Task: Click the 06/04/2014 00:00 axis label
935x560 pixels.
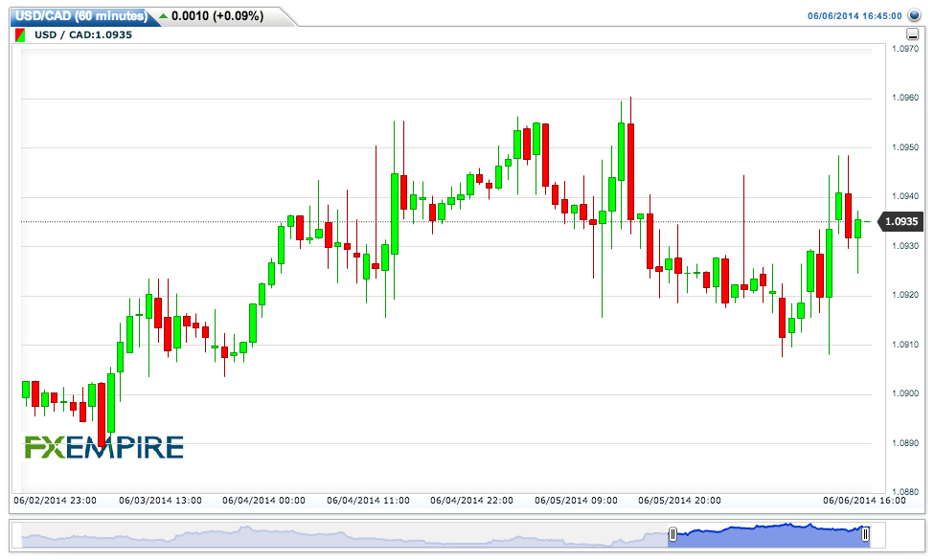Action: click(x=263, y=501)
